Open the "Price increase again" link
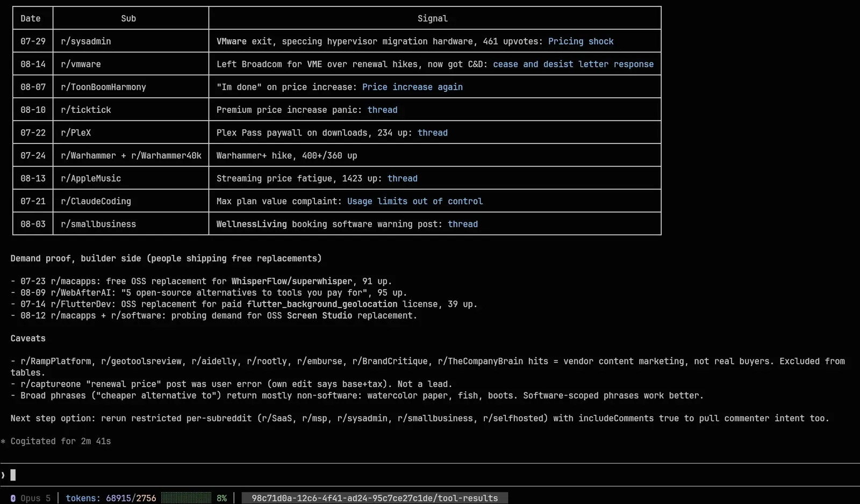 click(x=412, y=87)
